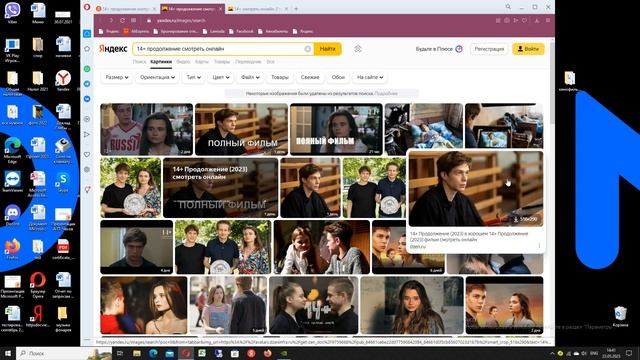Open Opera tab search magnifier
Viewport: 640px width, 360px height.
pyautogui.click(x=508, y=7)
